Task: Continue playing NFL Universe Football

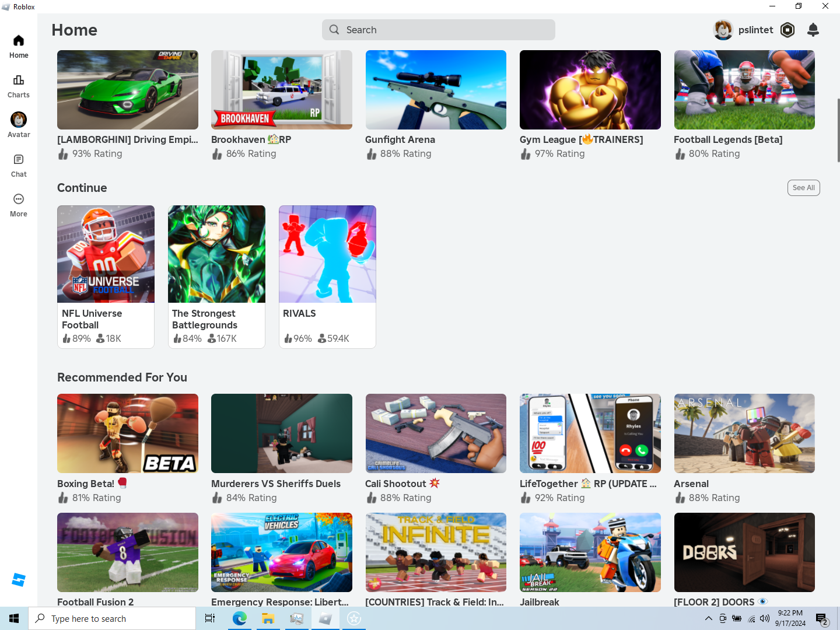Action: (x=106, y=277)
